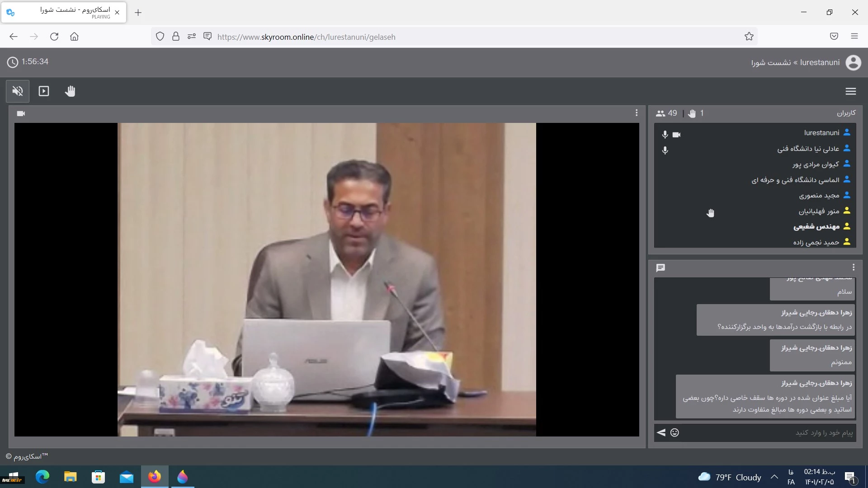The height and width of the screenshot is (488, 868).
Task: Open the weather widget showing 79°F Cloudy
Action: tap(730, 477)
